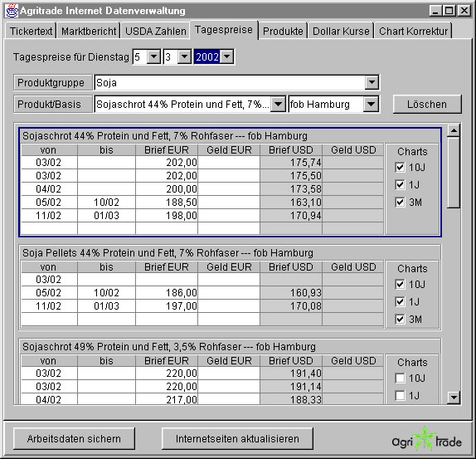Enable 10J chart for Sojaschrot 49%

pos(400,378)
